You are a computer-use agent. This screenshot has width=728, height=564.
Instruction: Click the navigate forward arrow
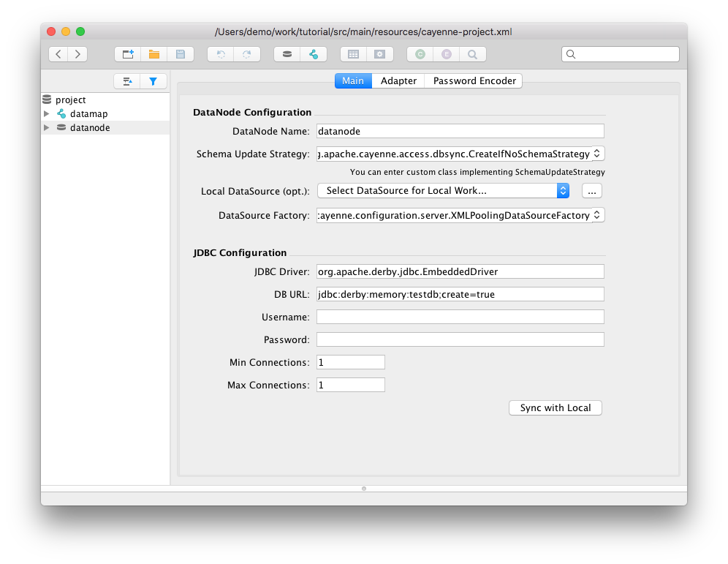click(77, 54)
